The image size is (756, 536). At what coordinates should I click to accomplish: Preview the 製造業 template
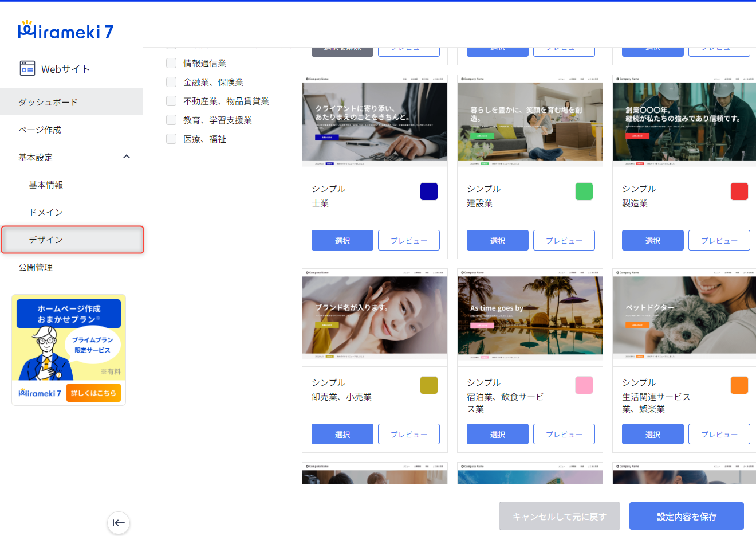(719, 240)
